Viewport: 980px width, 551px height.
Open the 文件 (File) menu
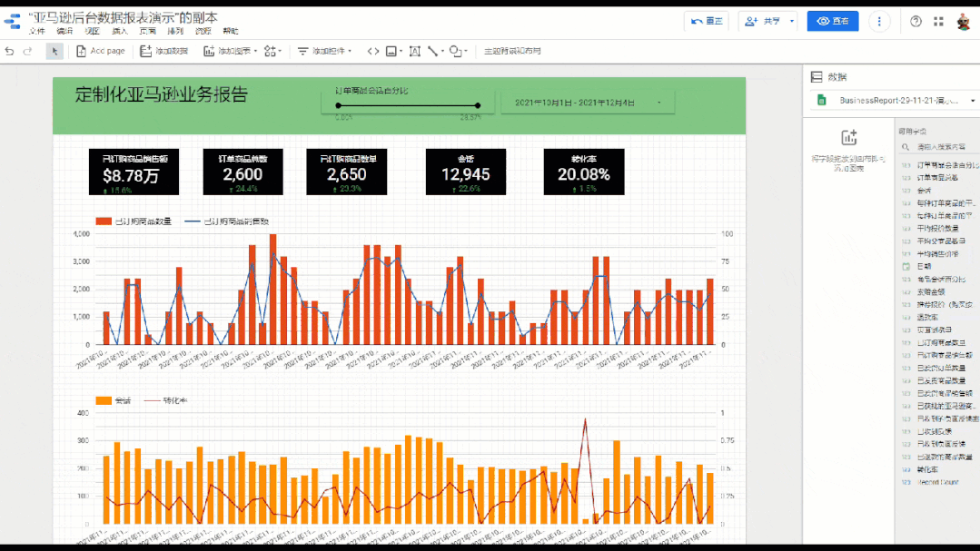click(36, 31)
